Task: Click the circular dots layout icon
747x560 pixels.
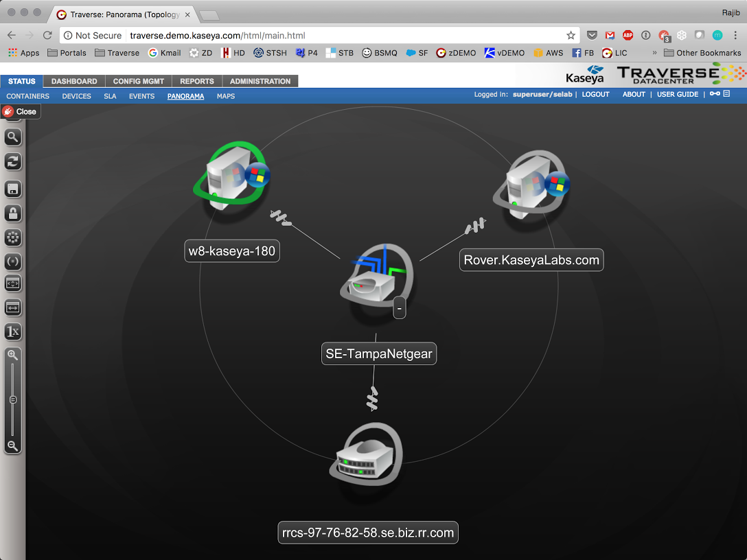Action: pos(13,237)
